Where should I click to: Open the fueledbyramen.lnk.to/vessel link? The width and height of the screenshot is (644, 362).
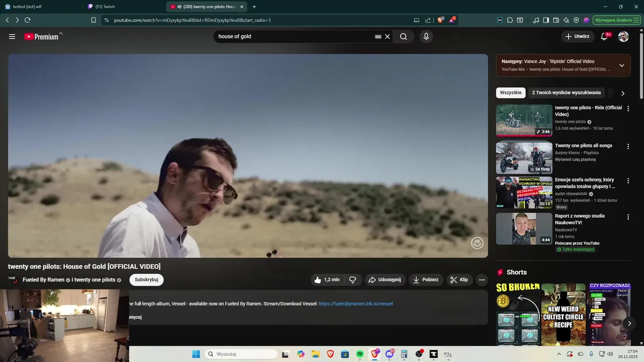tap(356, 304)
